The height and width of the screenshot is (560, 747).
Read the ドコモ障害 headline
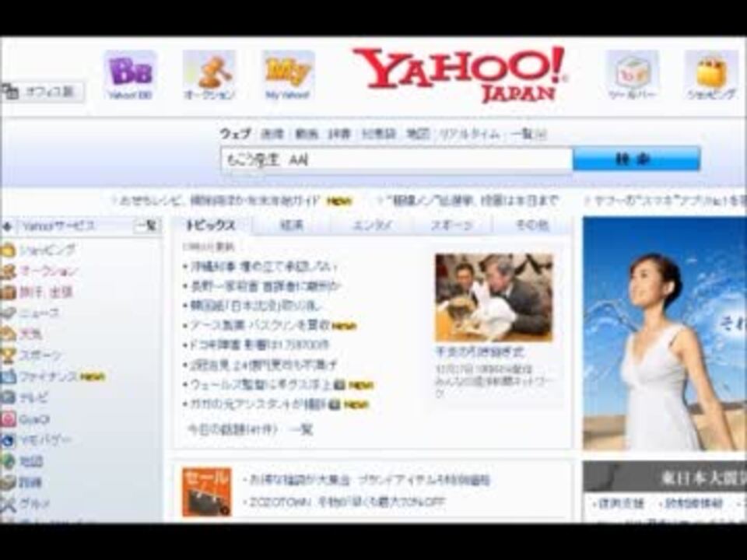[259, 345]
